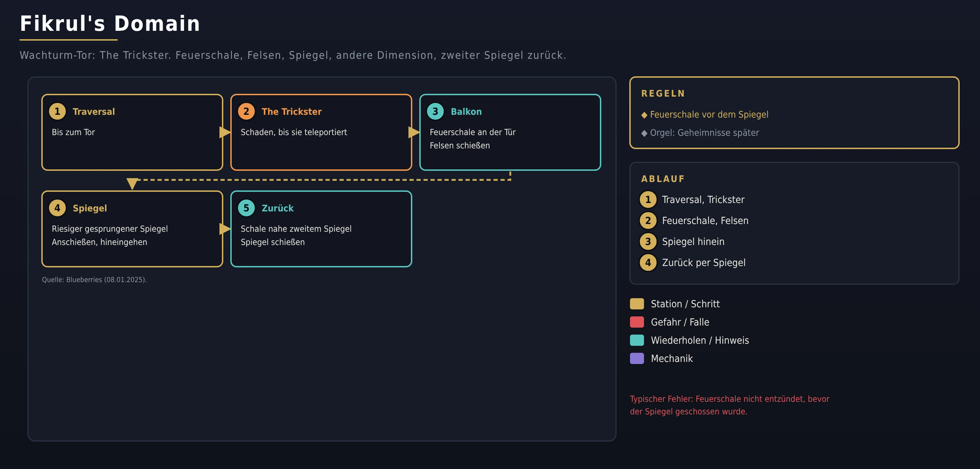
Task: Select the Traversal card title
Action: (x=93, y=111)
